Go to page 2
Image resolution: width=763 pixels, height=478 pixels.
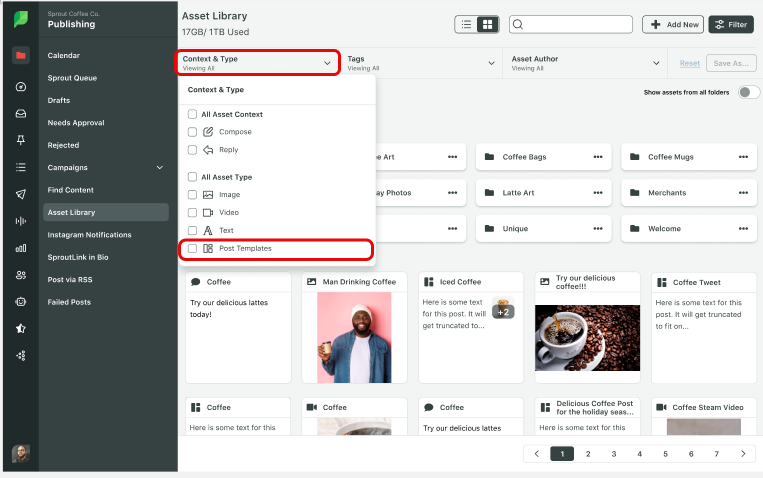click(x=588, y=454)
